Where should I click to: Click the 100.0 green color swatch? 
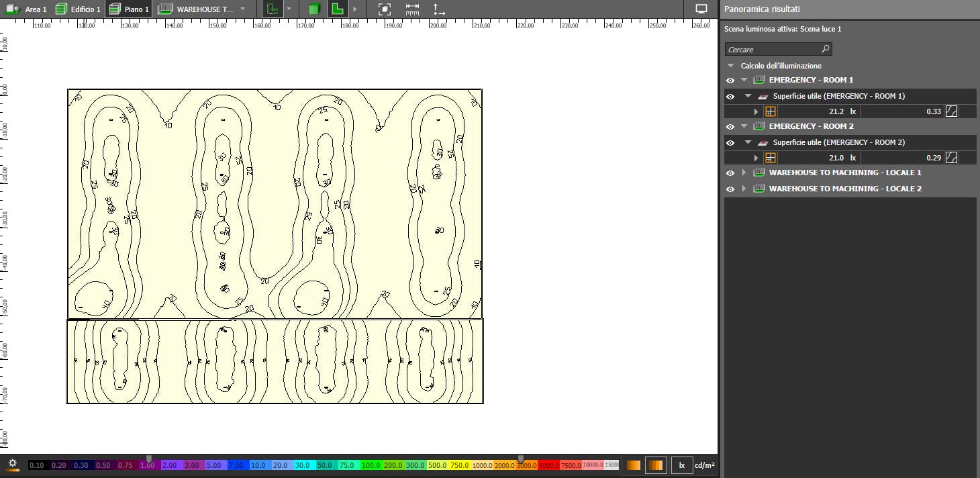371,465
